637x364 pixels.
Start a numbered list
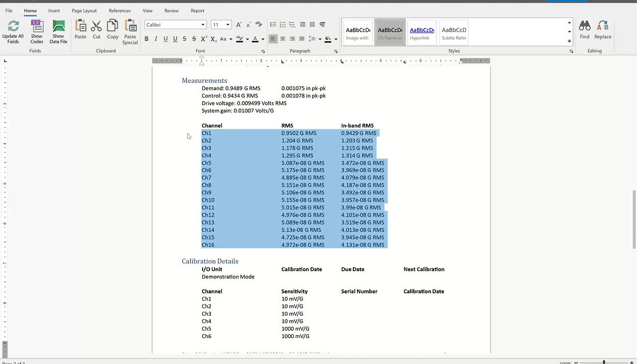[x=283, y=24]
